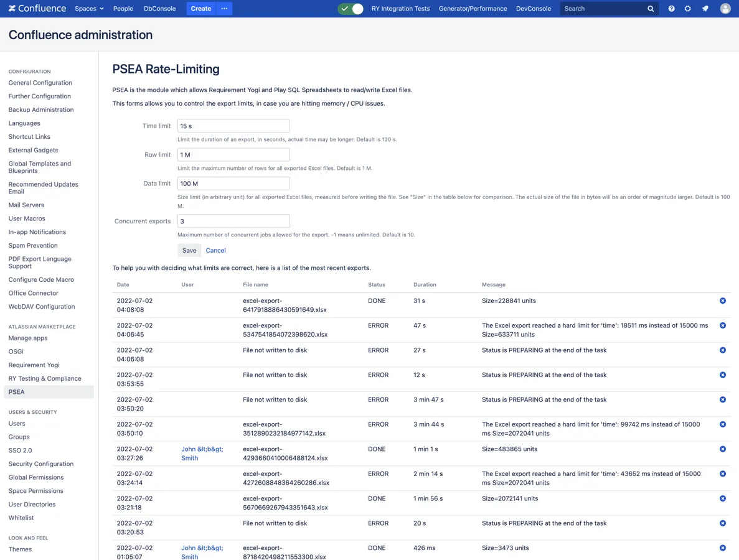This screenshot has height=560, width=739.
Task: Open Shortcut Links settings
Action: (x=29, y=137)
